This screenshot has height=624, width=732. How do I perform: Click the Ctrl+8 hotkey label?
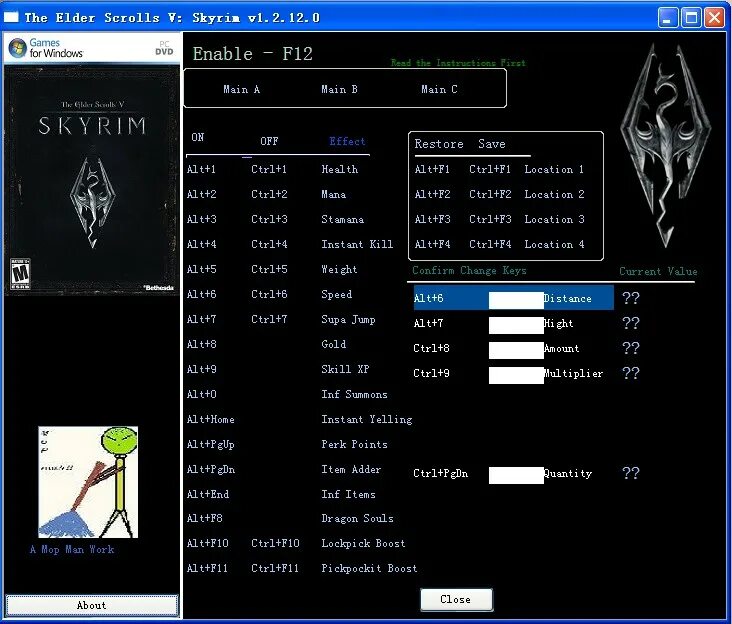tap(431, 348)
